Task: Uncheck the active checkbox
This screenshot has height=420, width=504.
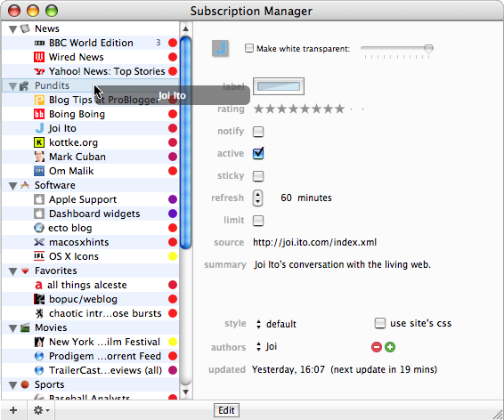Action: tap(258, 154)
